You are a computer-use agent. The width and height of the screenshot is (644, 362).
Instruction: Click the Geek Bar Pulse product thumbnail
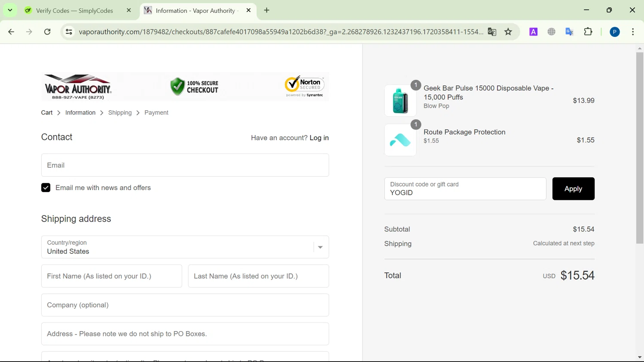400,100
